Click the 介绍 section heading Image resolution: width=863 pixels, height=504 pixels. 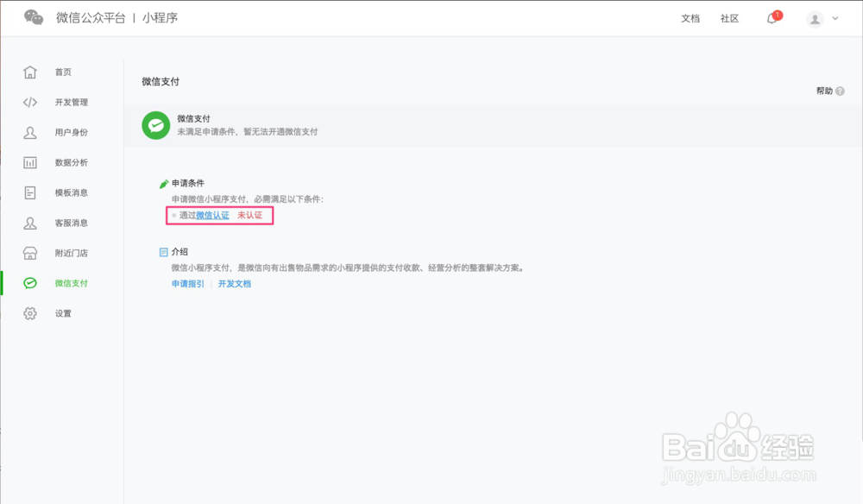click(180, 252)
